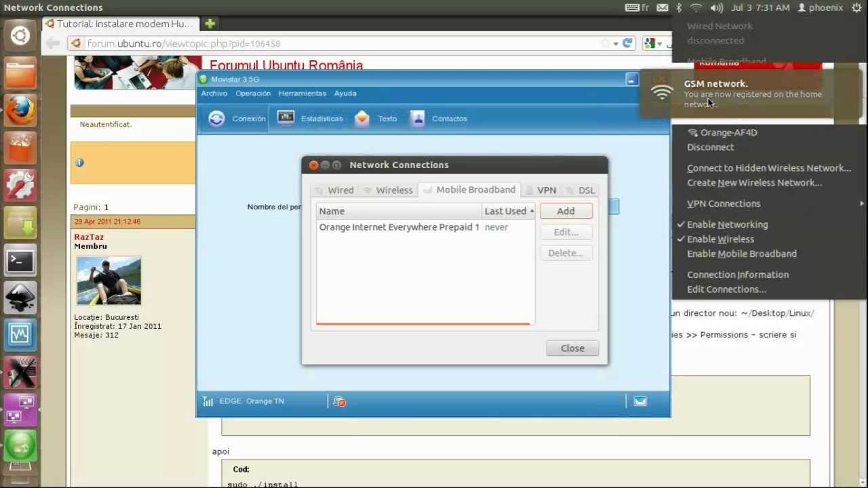Screen dimensions: 868x488
Task: Open the Archivo menu
Action: tap(214, 94)
